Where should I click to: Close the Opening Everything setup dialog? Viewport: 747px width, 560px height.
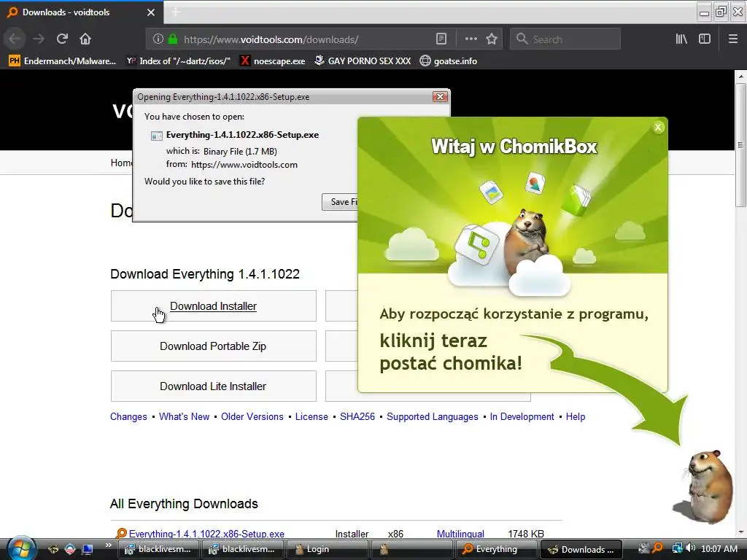pyautogui.click(x=440, y=97)
